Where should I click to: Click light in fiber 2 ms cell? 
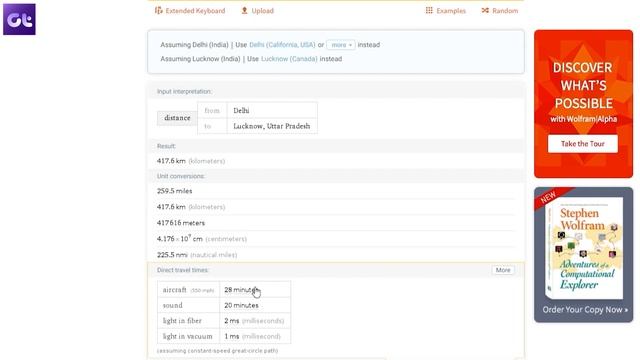pos(255,321)
